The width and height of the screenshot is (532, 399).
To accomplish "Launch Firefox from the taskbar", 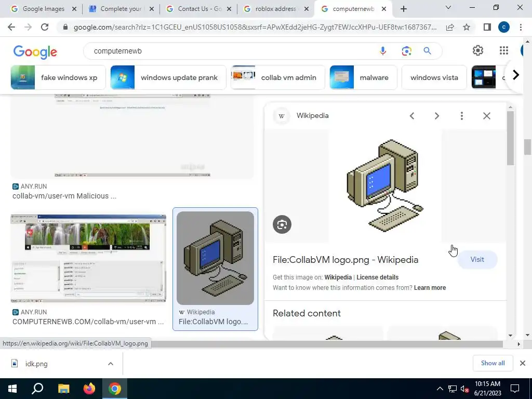I will tap(89, 389).
